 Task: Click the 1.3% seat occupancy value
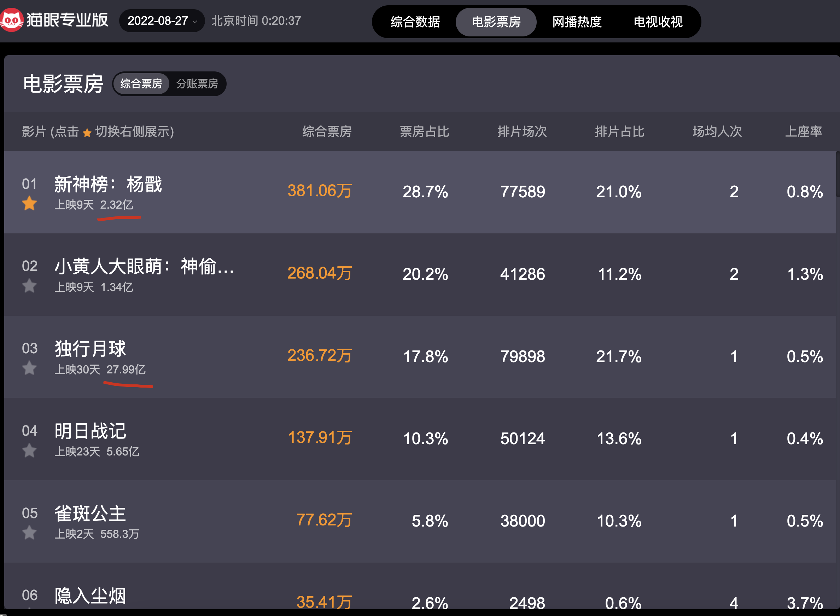coord(805,274)
